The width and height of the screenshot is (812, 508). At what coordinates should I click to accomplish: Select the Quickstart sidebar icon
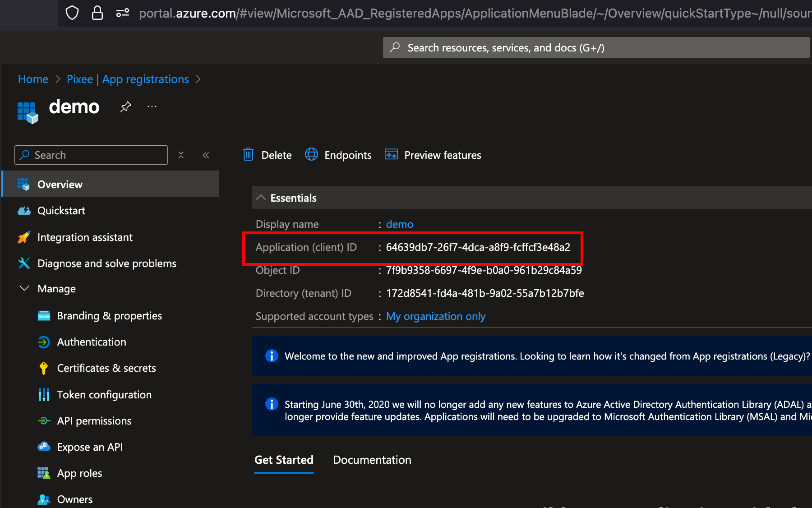click(24, 210)
